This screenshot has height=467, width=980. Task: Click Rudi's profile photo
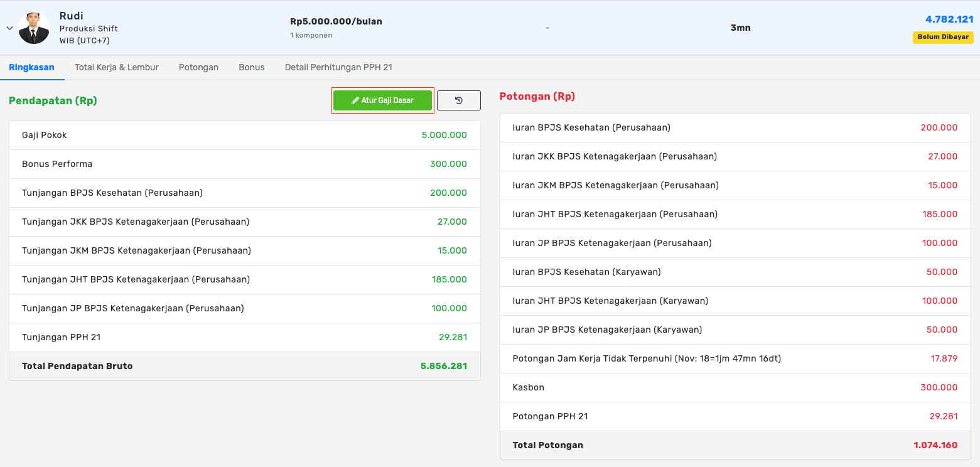click(34, 28)
